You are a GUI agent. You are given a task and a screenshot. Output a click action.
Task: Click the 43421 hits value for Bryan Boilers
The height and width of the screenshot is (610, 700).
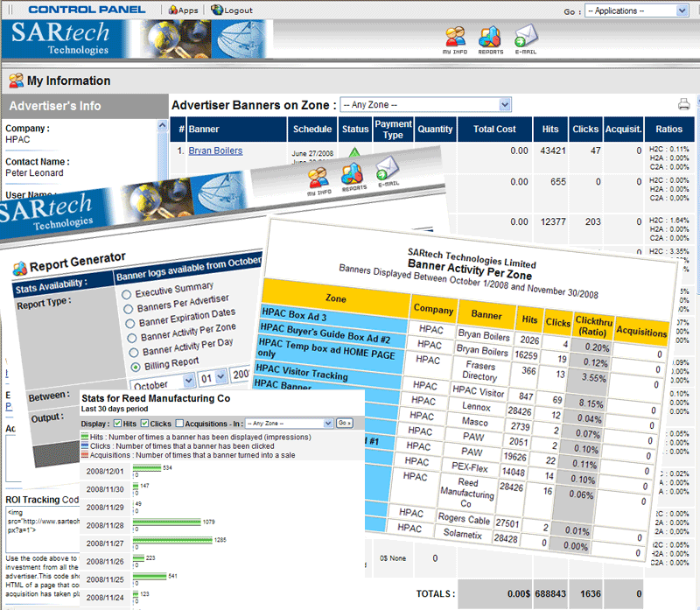tap(553, 151)
